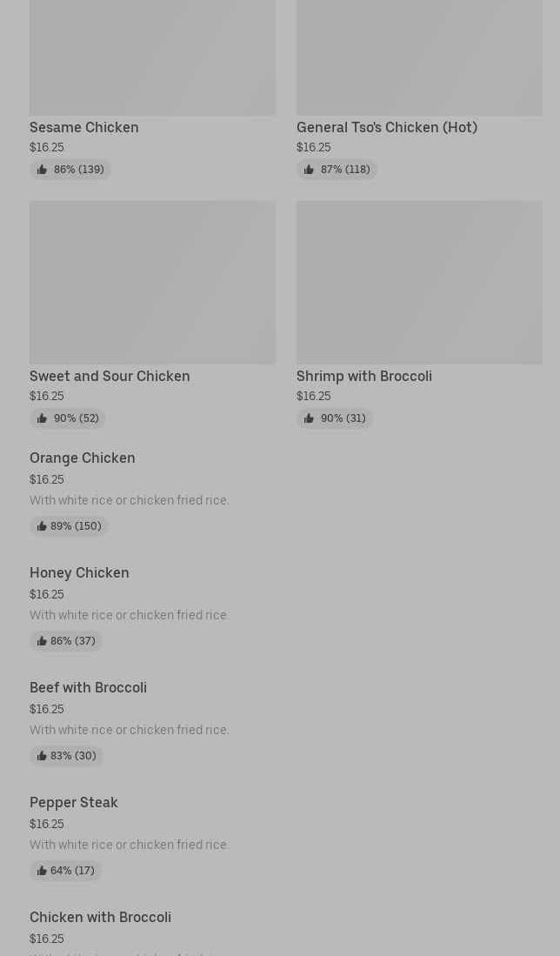Open the Orange Chicken menu item

point(83,458)
